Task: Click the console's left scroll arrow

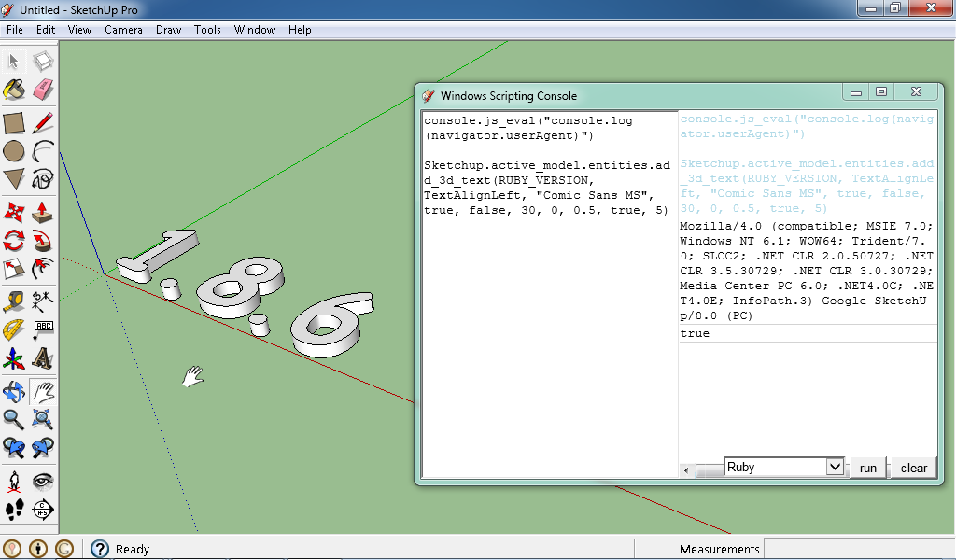Action: (686, 469)
